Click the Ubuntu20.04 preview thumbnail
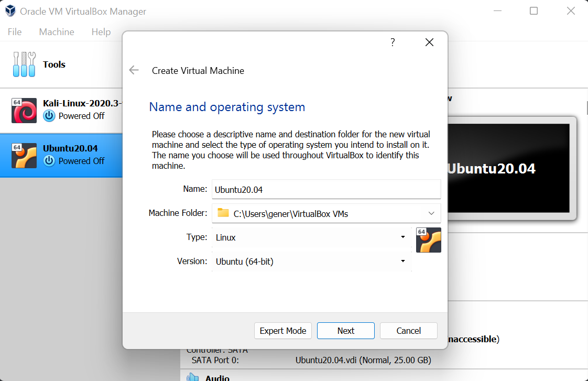 coord(508,168)
